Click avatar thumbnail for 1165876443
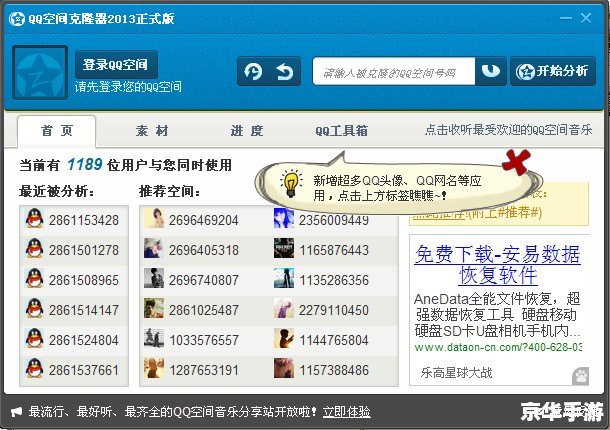The width and height of the screenshot is (610, 430). 284,248
